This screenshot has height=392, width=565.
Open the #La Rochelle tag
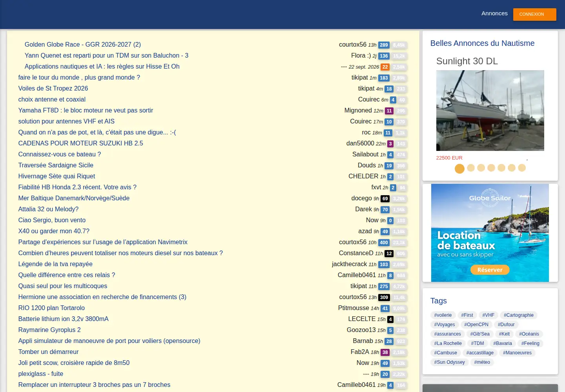tap(448, 343)
